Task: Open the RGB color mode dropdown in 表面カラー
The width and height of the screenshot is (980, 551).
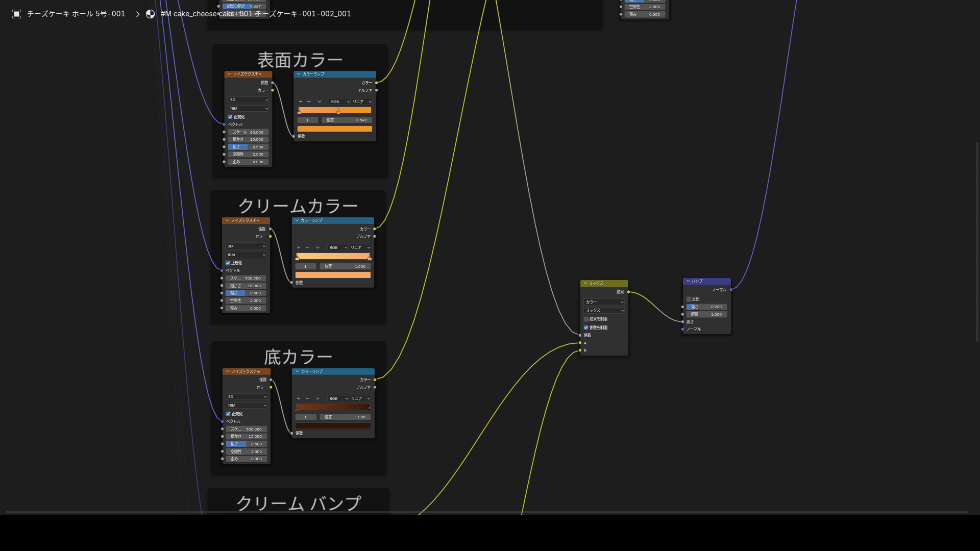Action: tap(339, 102)
